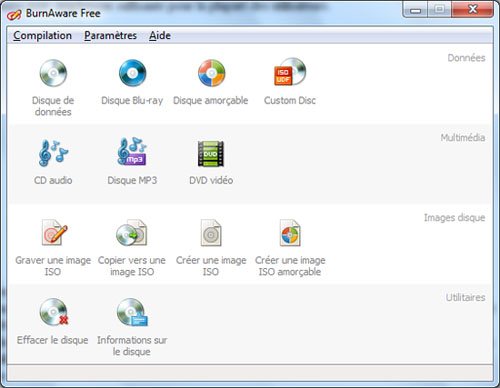The image size is (500, 388).
Task: Open the Paramètres menu
Action: tap(110, 36)
